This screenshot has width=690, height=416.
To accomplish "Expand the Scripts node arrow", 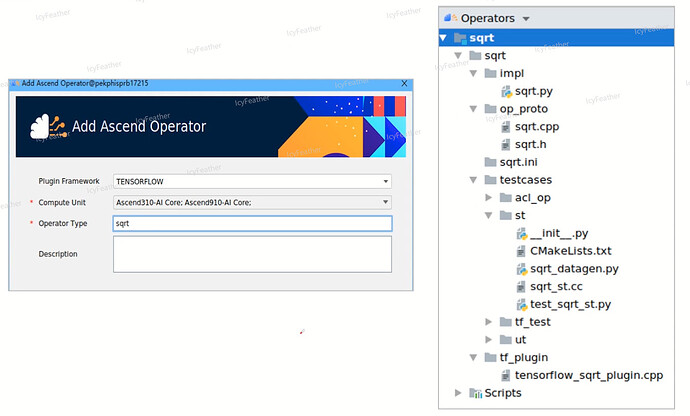I will (458, 393).
